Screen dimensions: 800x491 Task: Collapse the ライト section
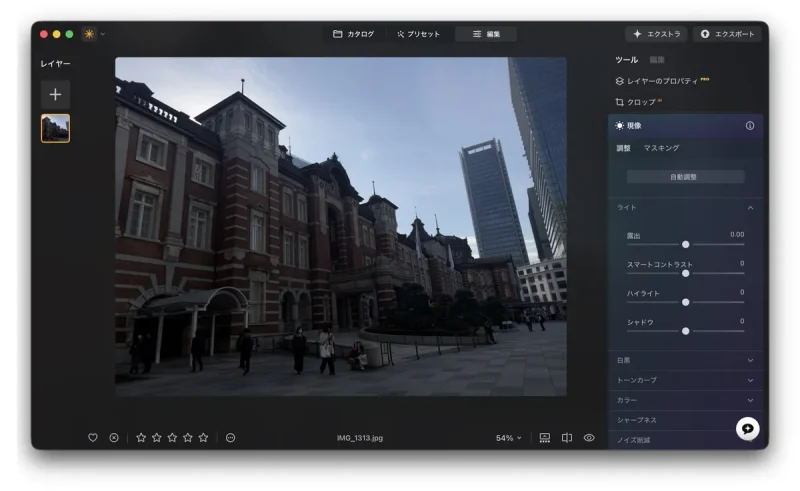coord(750,208)
